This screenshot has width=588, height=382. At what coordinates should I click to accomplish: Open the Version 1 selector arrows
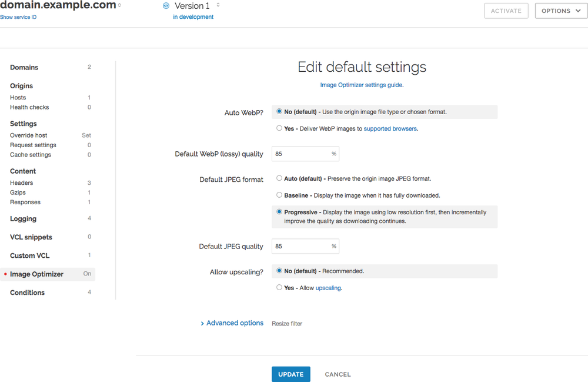(x=218, y=5)
